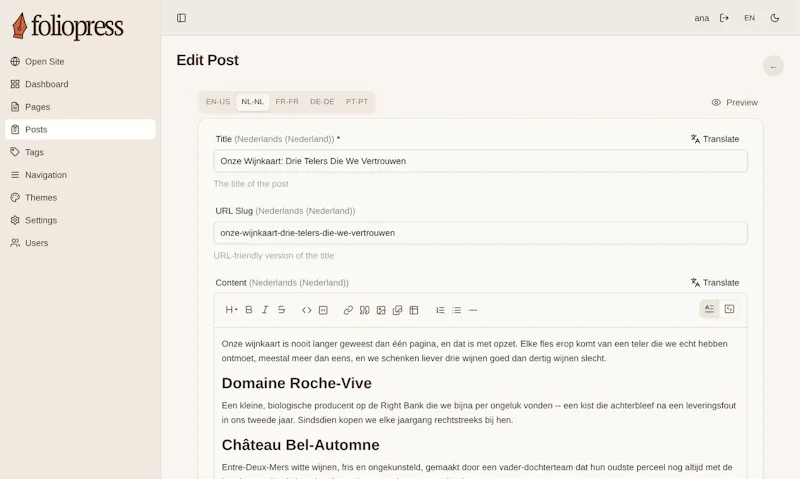Select the NL-NL language tab
The height and width of the screenshot is (479, 800).
[x=253, y=102]
